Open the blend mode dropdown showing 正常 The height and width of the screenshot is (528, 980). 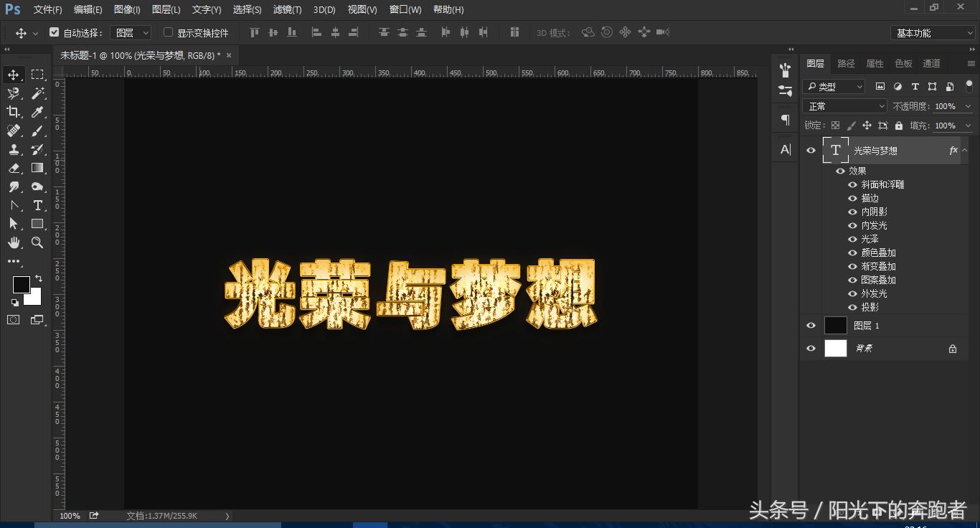click(x=844, y=105)
